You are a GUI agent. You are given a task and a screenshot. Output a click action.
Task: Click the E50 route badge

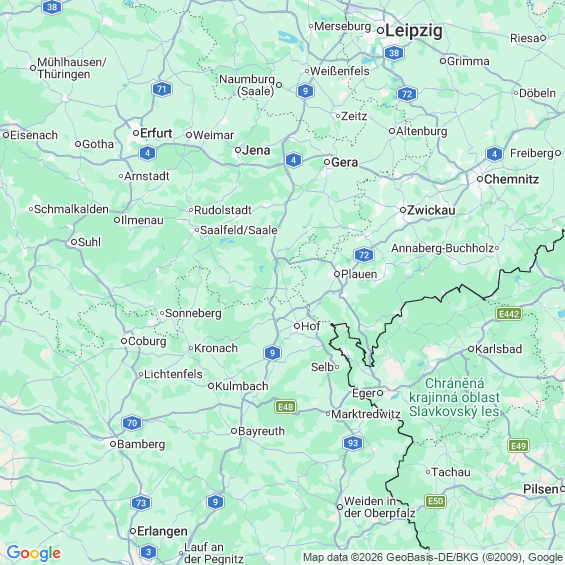click(435, 501)
